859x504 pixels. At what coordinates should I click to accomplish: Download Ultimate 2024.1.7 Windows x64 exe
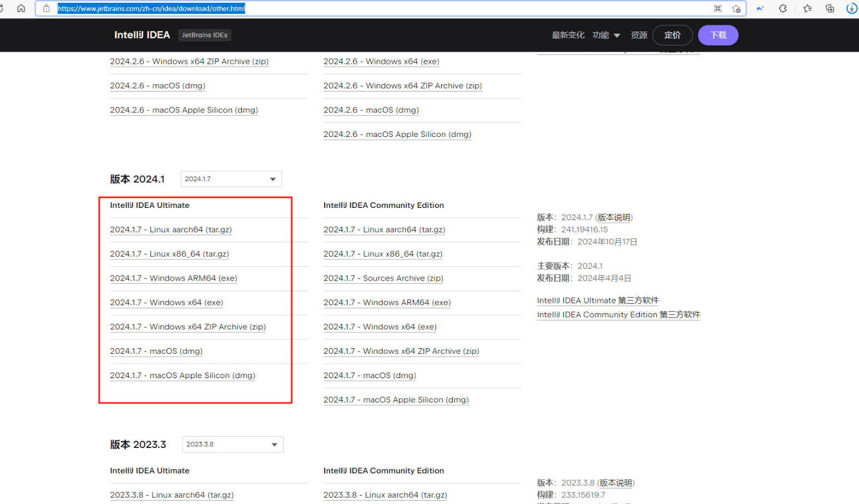coord(166,303)
